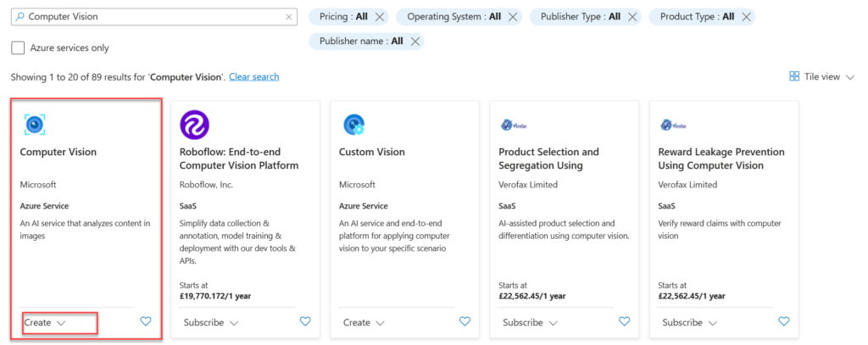Enable Azure services only checkbox
The width and height of the screenshot is (868, 345).
(x=19, y=47)
